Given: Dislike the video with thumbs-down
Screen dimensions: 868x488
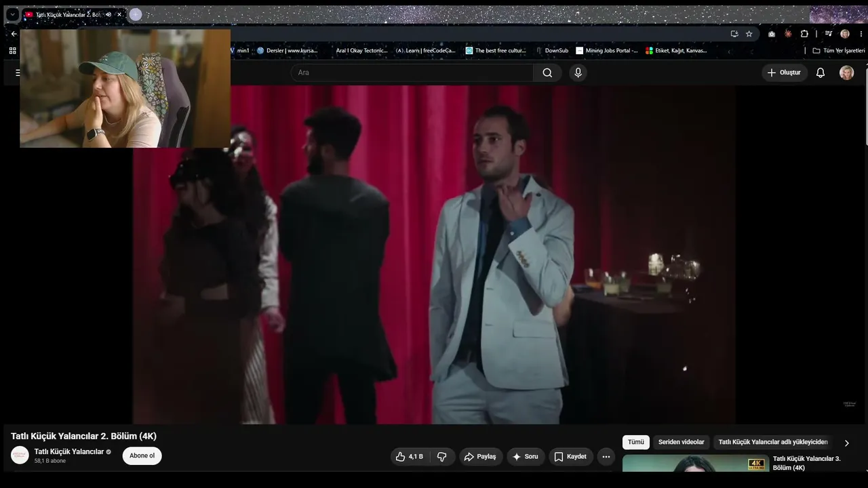Looking at the screenshot, I should tap(441, 457).
